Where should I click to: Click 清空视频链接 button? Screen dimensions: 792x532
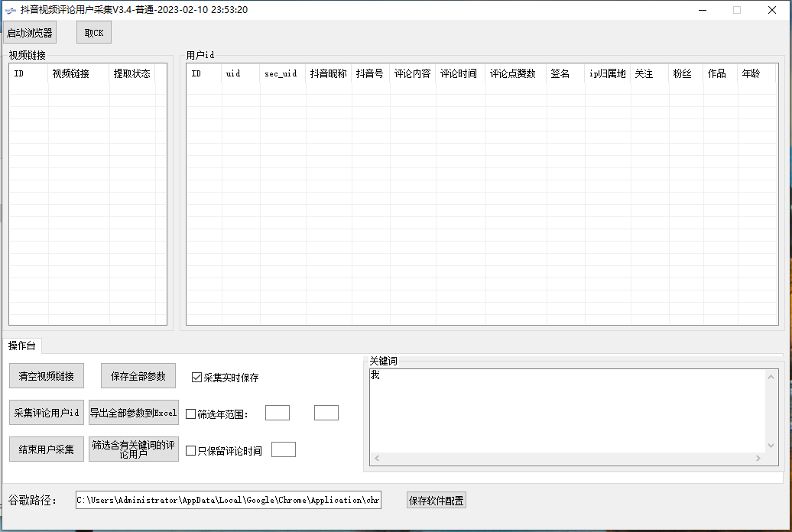coord(47,376)
